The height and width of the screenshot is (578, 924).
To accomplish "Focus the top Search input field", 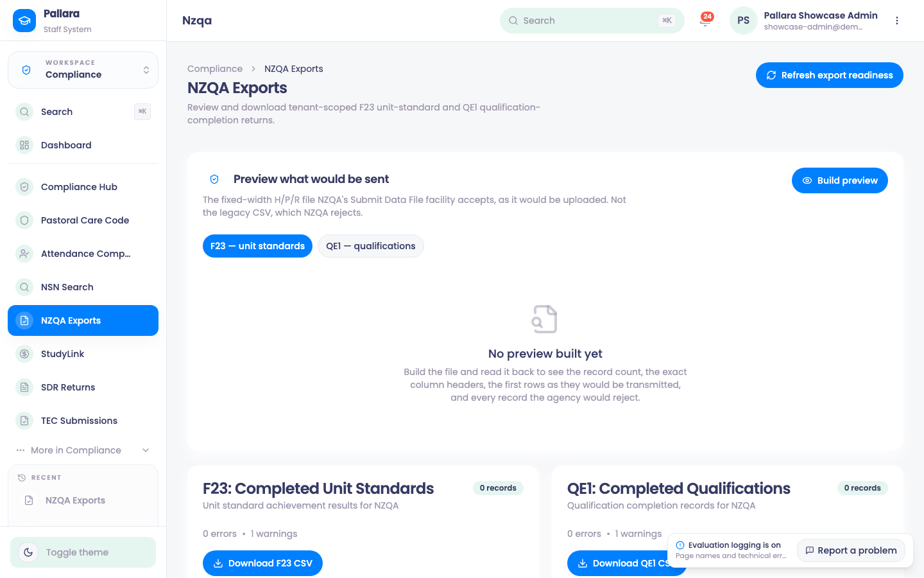I will pos(592,21).
